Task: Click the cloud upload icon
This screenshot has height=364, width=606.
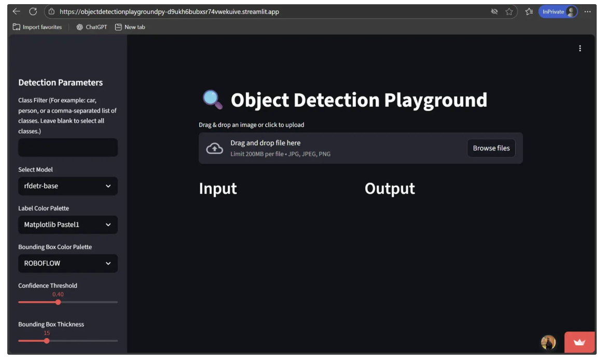Action: [215, 148]
